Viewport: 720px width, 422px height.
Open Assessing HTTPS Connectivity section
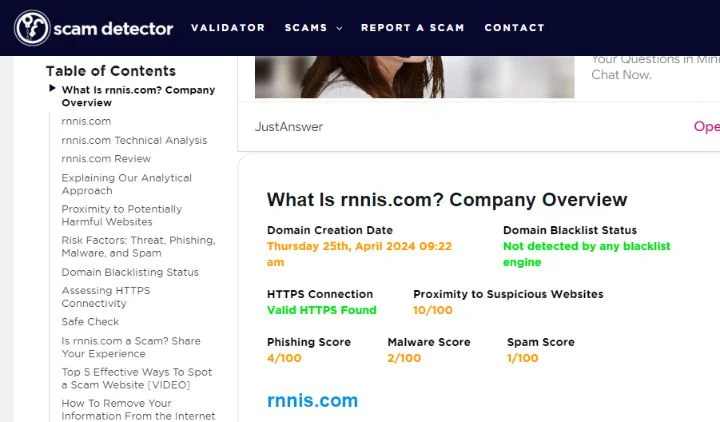tap(106, 297)
